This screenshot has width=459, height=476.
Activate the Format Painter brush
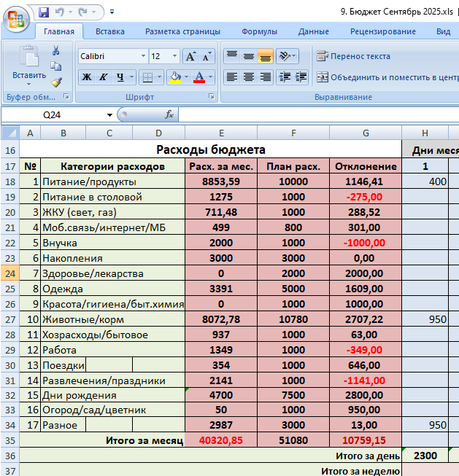point(56,82)
